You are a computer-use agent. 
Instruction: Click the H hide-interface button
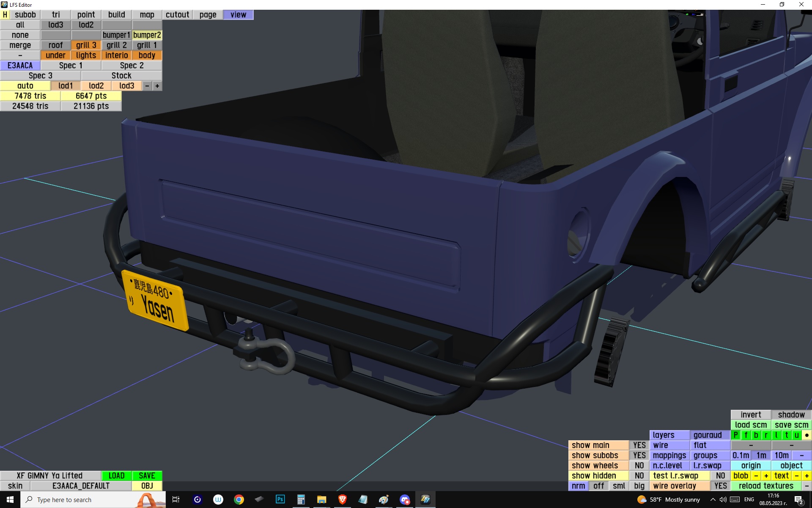tap(5, 15)
